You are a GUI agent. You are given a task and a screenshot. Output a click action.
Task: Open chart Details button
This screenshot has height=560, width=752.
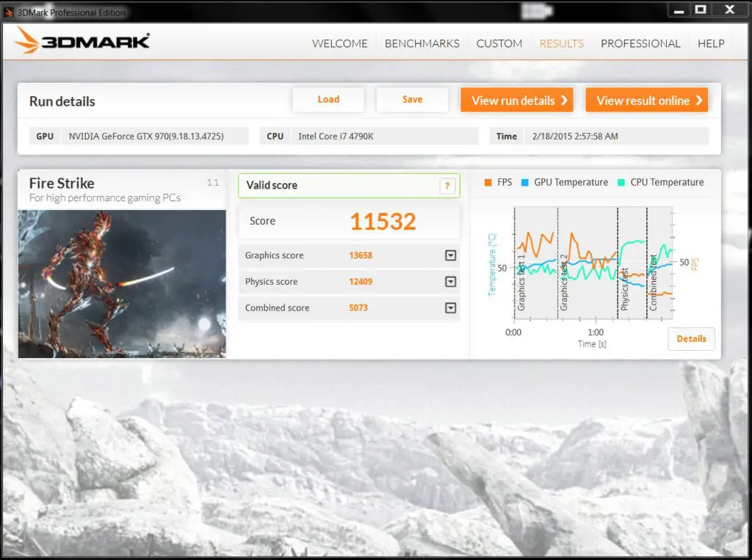click(691, 339)
